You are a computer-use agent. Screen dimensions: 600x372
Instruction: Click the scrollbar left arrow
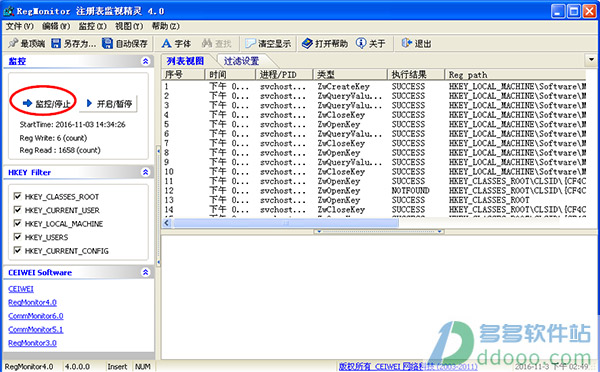166,223
